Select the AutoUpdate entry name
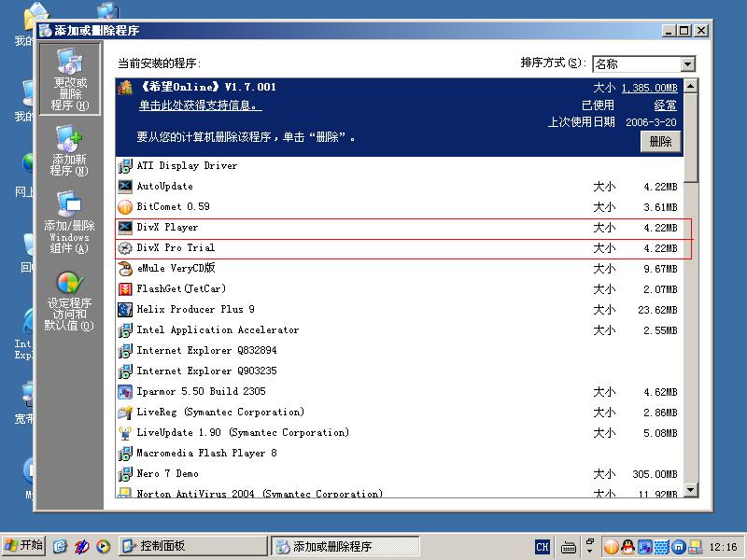 click(x=165, y=186)
